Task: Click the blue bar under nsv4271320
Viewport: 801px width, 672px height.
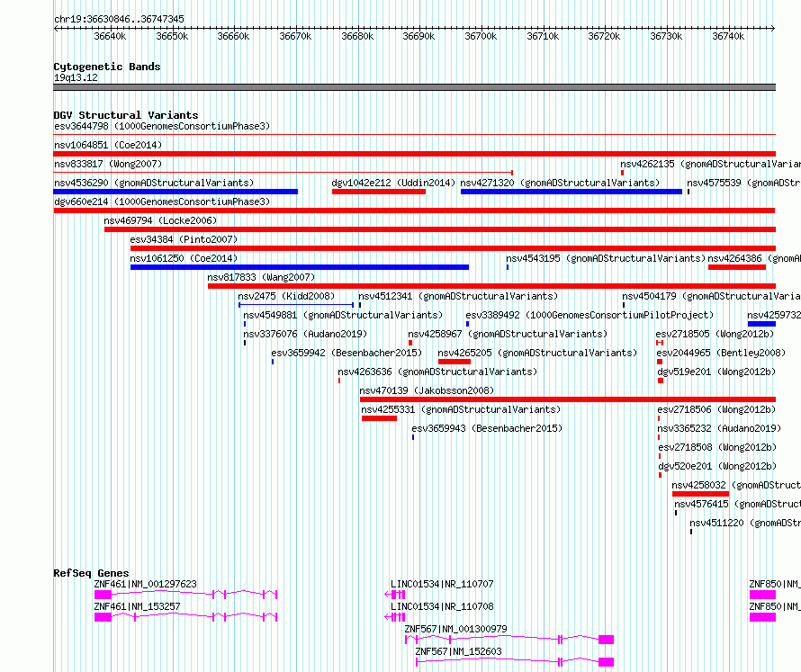Action: click(x=571, y=192)
